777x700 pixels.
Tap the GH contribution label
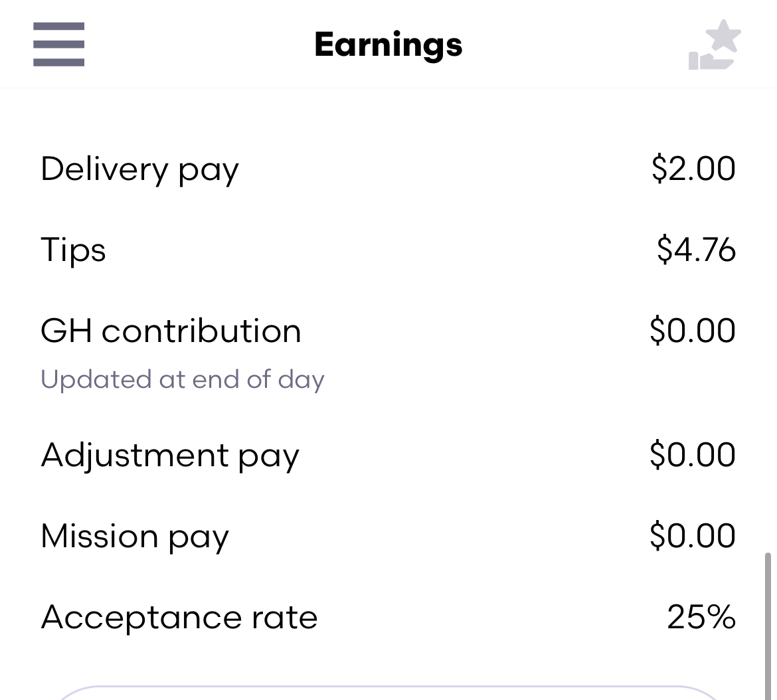tap(171, 331)
